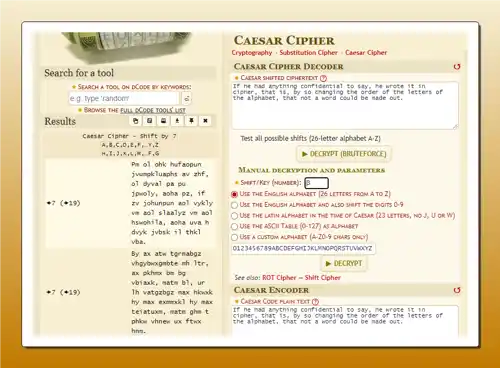The image size is (500, 368).
Task: Select Use the ASCII Table option
Action: coord(234,226)
